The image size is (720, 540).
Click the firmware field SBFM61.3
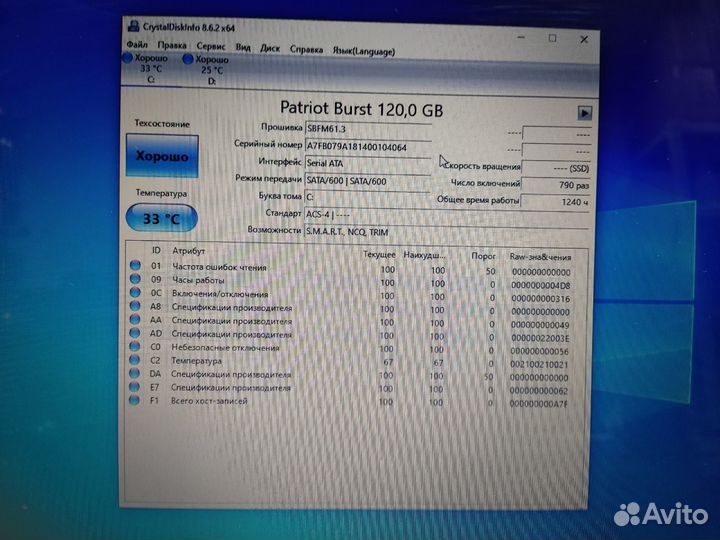coord(368,129)
